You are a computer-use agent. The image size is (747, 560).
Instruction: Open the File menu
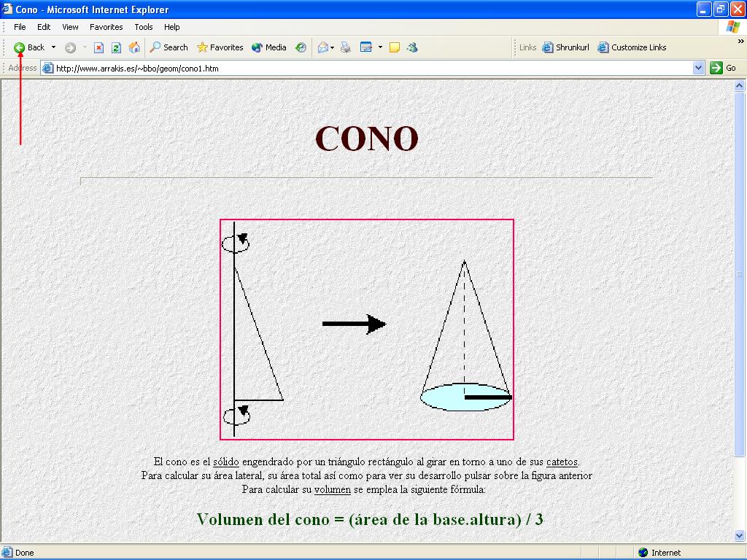pos(20,27)
